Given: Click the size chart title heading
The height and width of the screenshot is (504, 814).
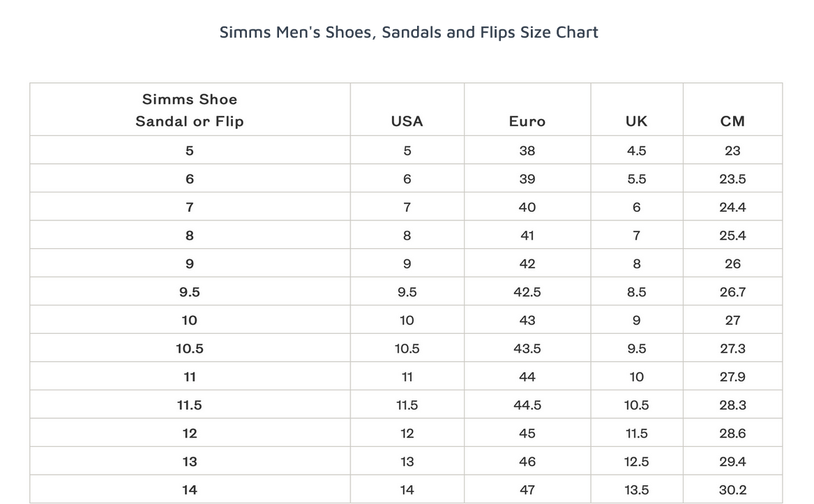Looking at the screenshot, I should pyautogui.click(x=409, y=32).
